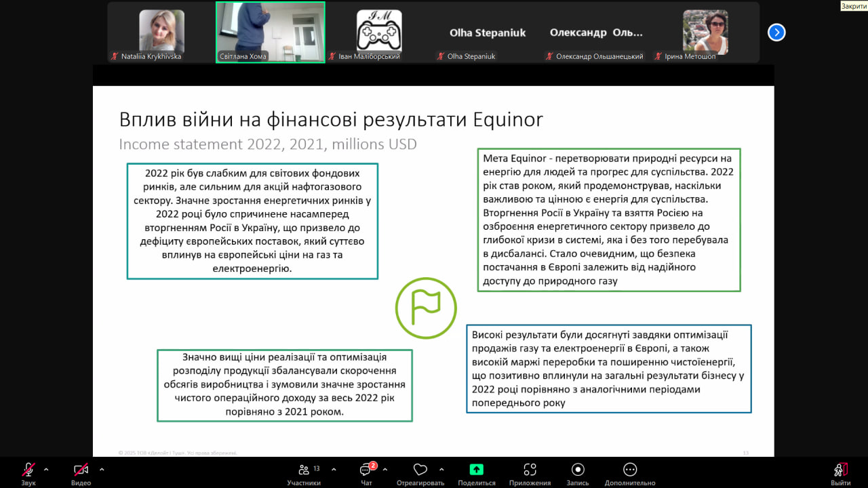Select Ірина Метошоп participant thumbnail

point(705,32)
